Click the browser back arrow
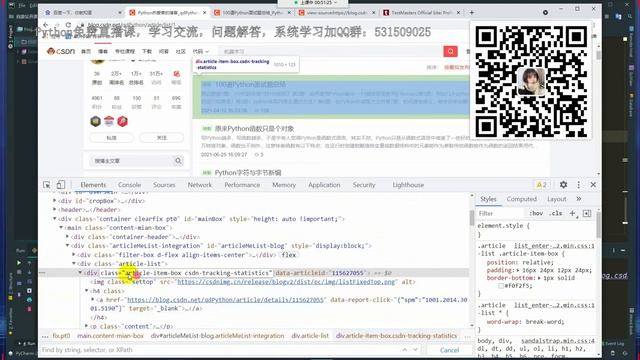The width and height of the screenshot is (640, 360). 46,25
